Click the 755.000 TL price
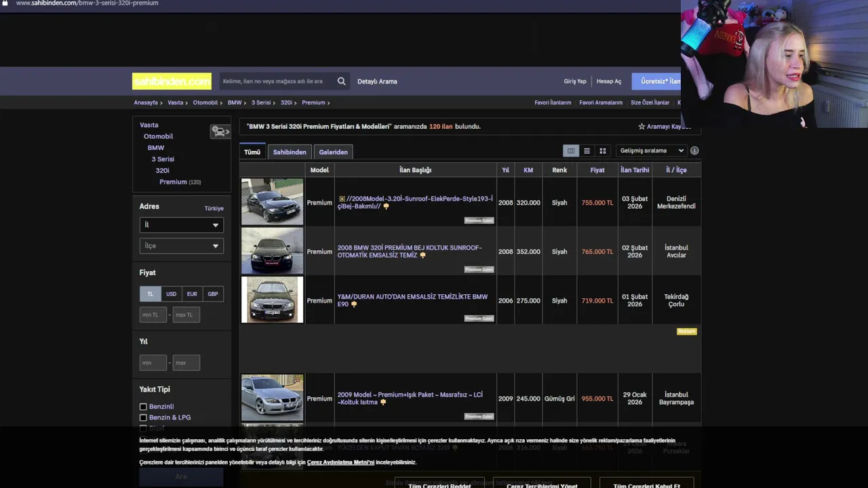 597,203
